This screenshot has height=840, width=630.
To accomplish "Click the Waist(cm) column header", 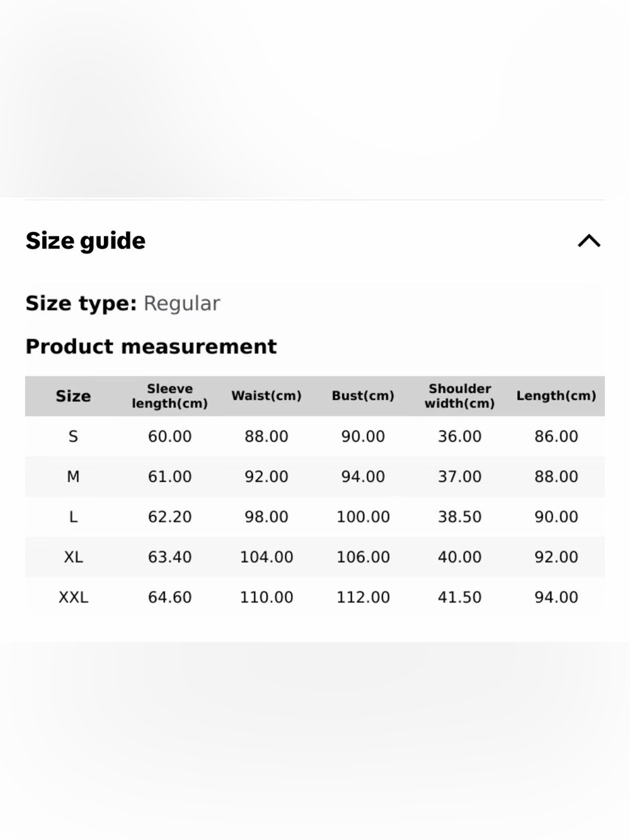I will [266, 396].
